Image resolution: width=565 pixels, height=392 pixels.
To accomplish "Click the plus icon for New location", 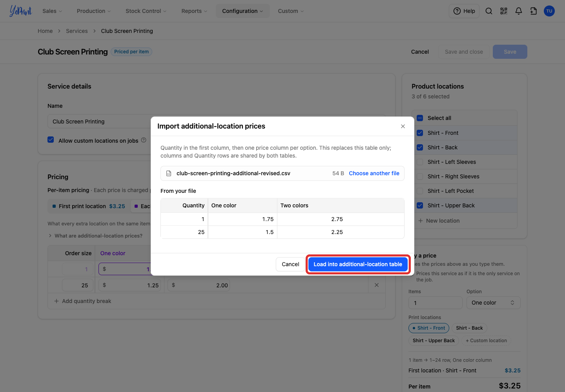I will (421, 221).
